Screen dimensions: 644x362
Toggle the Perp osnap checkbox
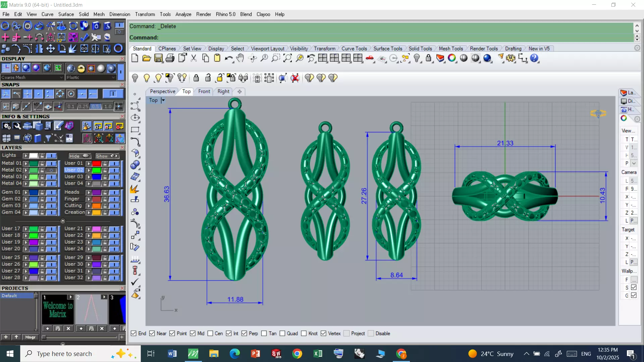244,334
